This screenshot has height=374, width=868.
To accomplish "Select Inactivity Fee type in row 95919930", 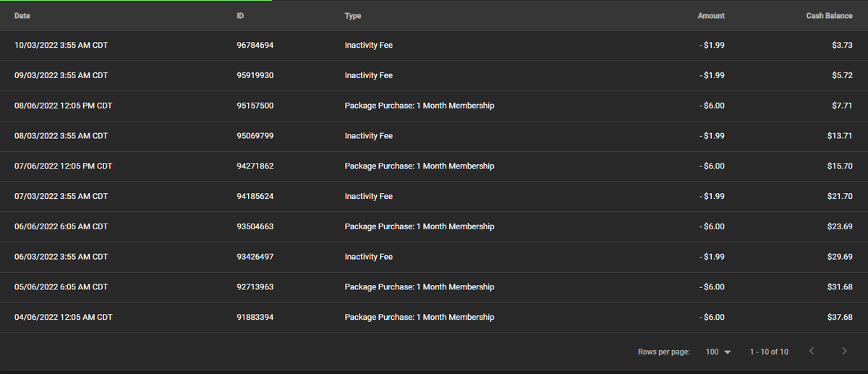I will [x=369, y=75].
